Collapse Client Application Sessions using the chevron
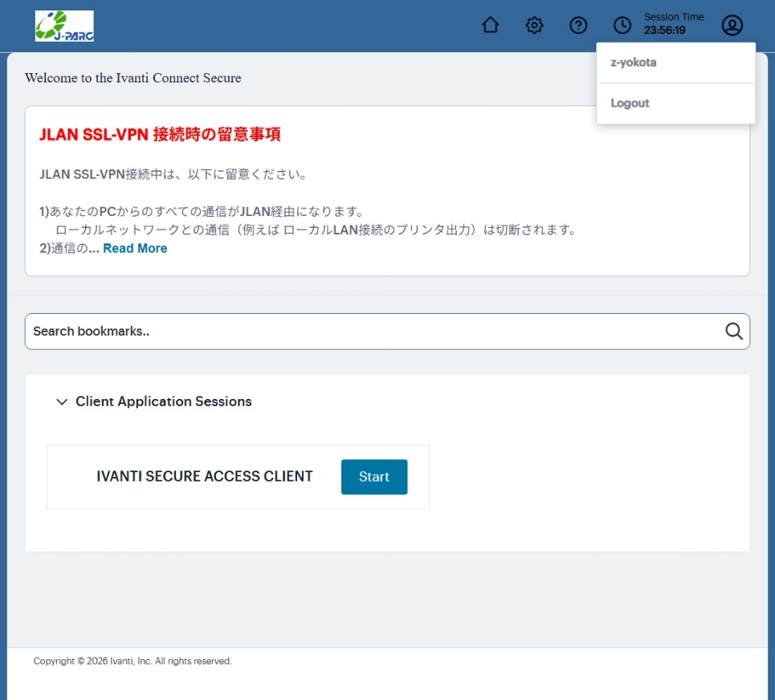The width and height of the screenshot is (775, 700). click(62, 402)
